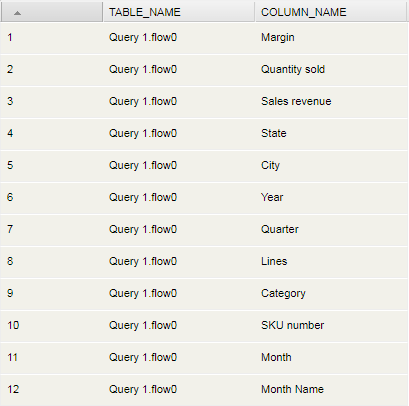
Task: Click row number 7
Action: coord(10,229)
